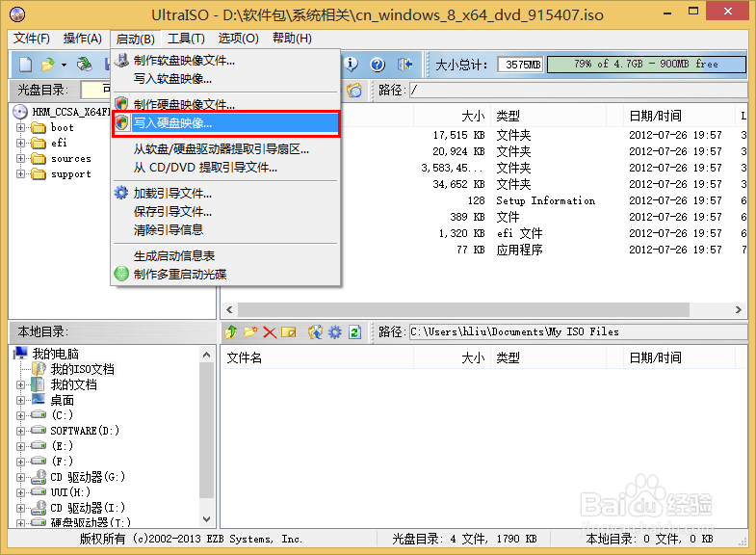Select 从软盘/硬盘驱动器提取引导扇区... entry
Image resolution: width=756 pixels, height=555 pixels.
(226, 149)
